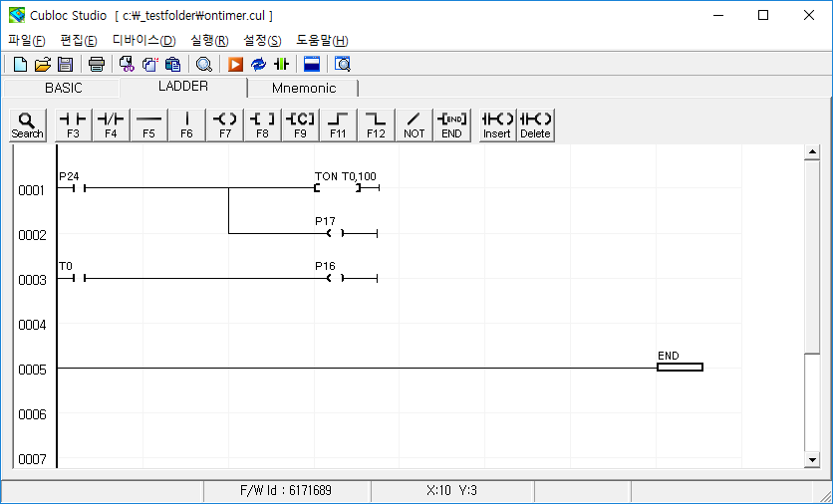
Task: Select the output coil F7 tool
Action: pos(224,125)
